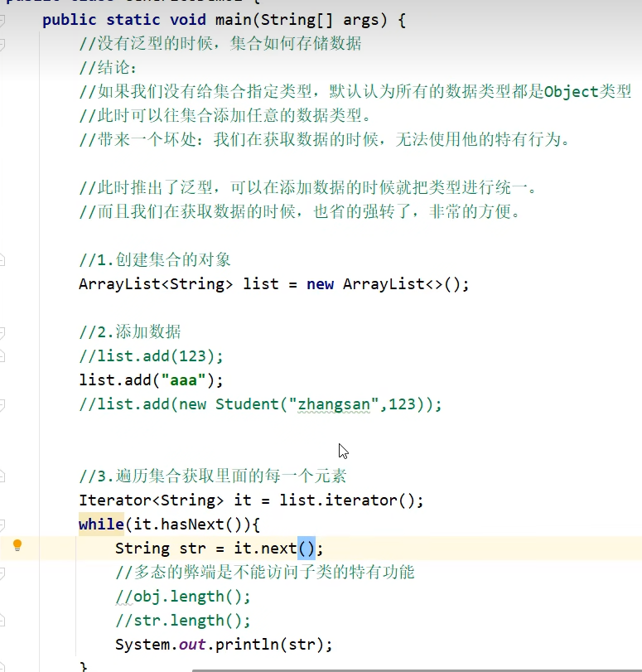Click the comment starting '//带来一个坏处'

(325, 140)
